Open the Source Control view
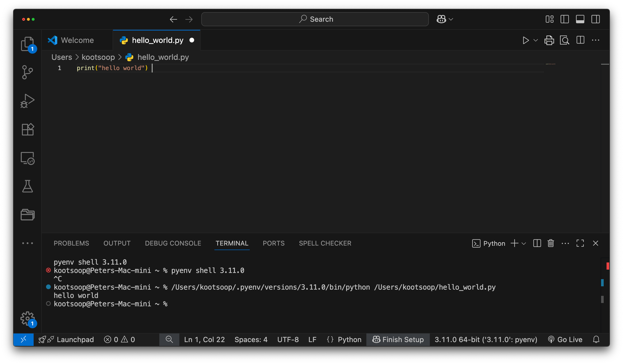This screenshot has height=364, width=623. coord(28,72)
